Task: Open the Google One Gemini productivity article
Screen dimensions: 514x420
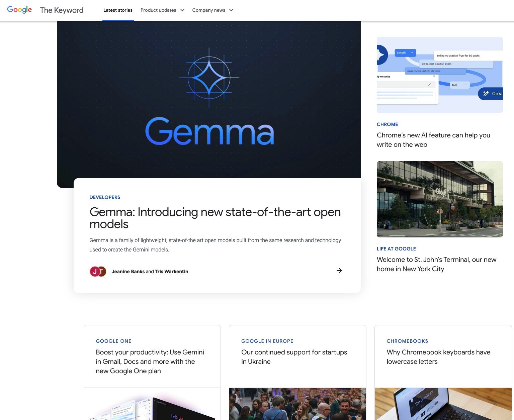Action: coord(150,361)
